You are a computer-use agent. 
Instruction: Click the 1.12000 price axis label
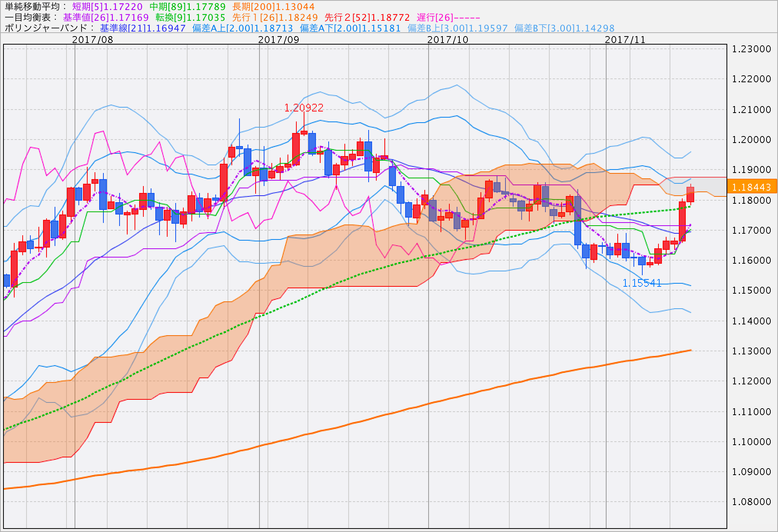pyautogui.click(x=751, y=381)
